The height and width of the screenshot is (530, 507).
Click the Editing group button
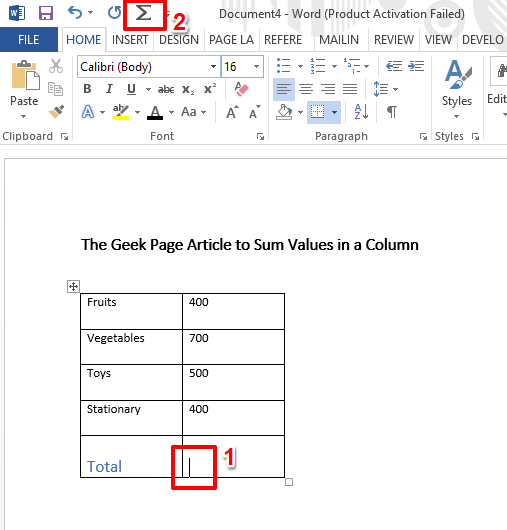(x=499, y=89)
